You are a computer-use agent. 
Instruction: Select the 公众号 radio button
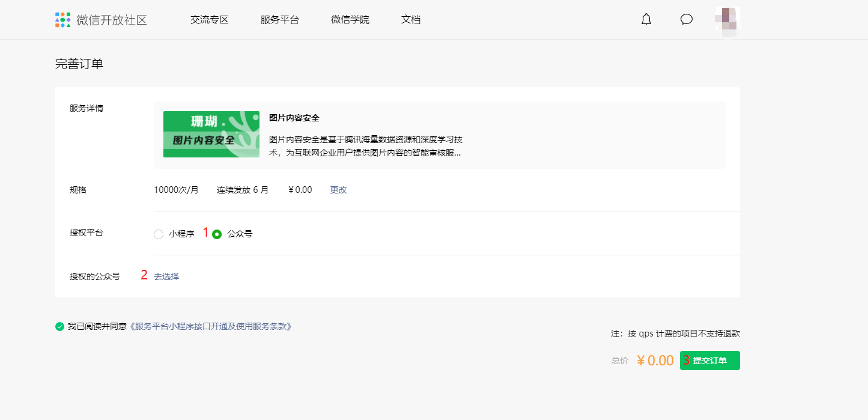[x=217, y=234]
